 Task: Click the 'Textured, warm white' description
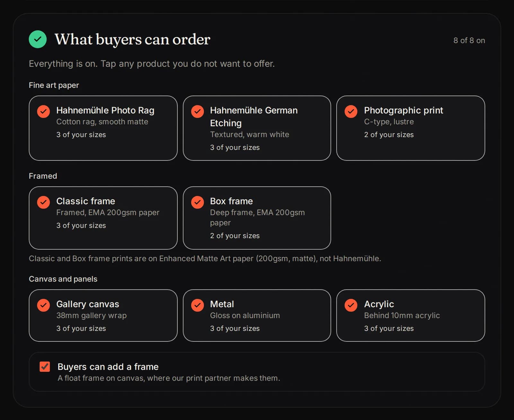pyautogui.click(x=250, y=134)
